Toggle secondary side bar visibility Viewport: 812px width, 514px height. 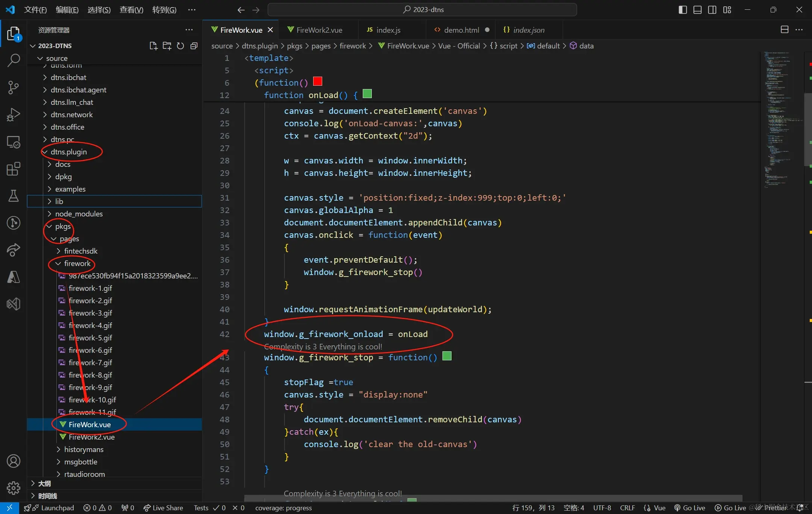pos(712,10)
